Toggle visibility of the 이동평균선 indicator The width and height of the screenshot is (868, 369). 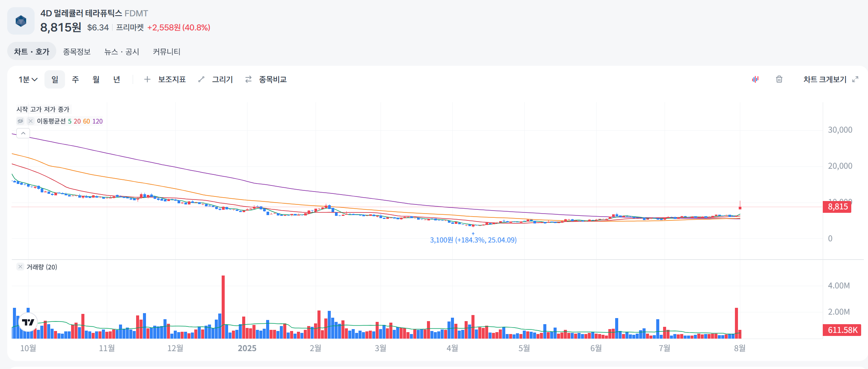pos(20,121)
